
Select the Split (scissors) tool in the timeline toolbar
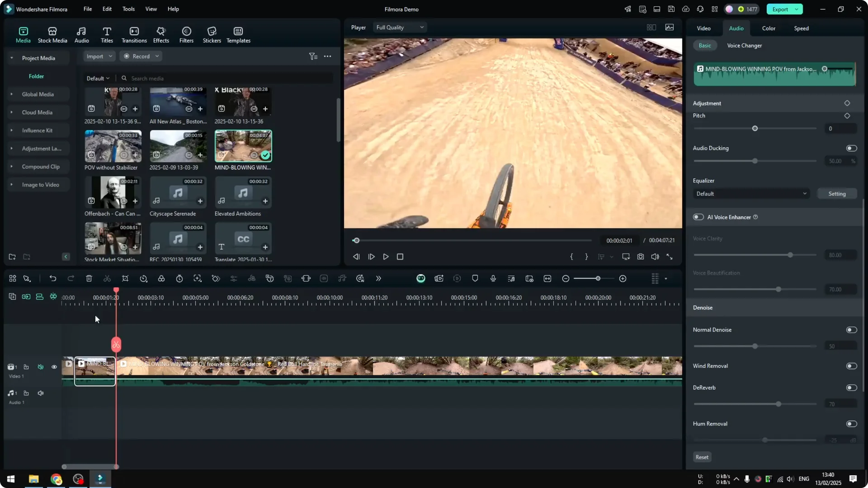107,278
